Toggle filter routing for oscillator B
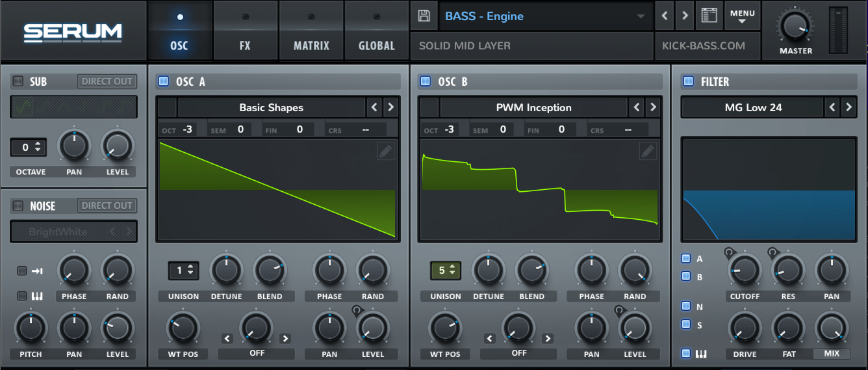The width and height of the screenshot is (868, 370). [x=686, y=276]
